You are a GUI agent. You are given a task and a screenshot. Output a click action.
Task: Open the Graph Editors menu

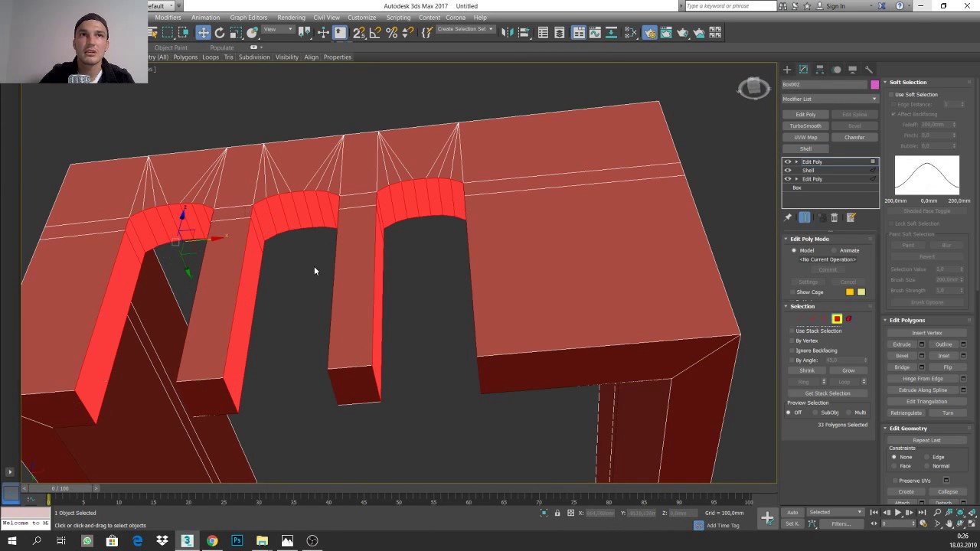[249, 18]
